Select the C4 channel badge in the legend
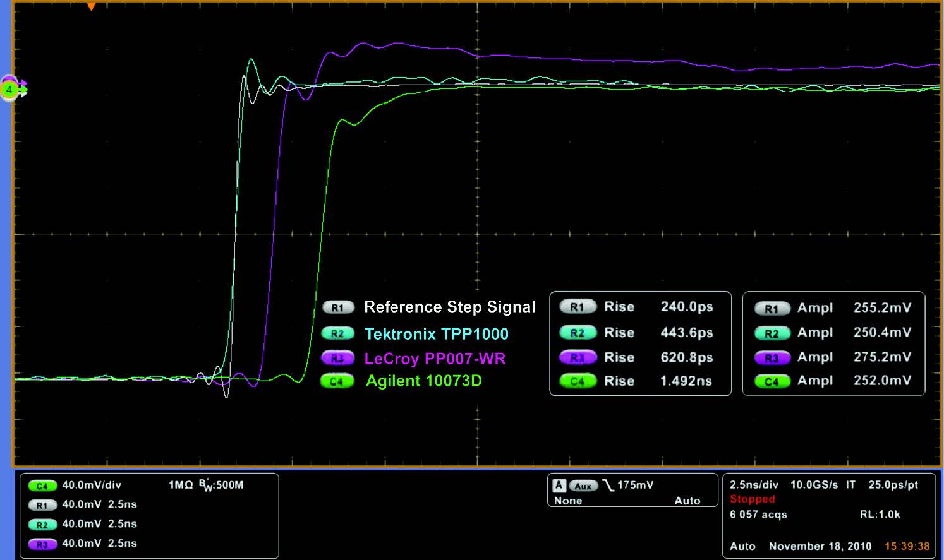944x560 pixels. pyautogui.click(x=337, y=381)
